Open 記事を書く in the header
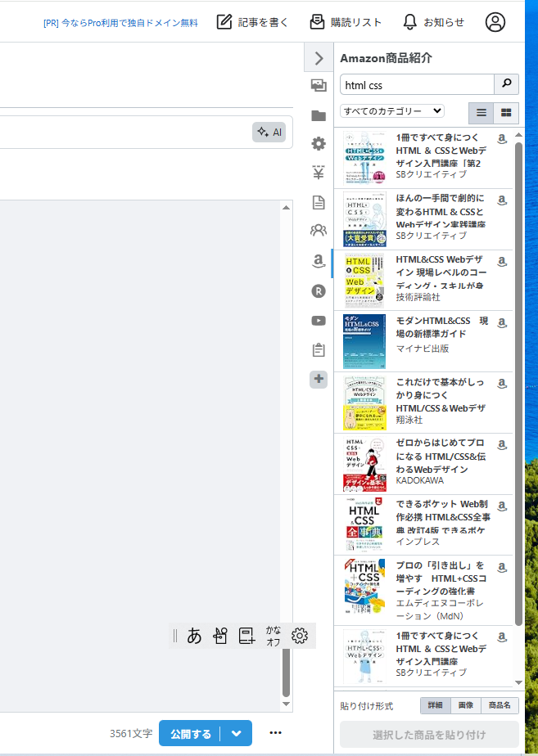The width and height of the screenshot is (538, 756). click(x=252, y=22)
